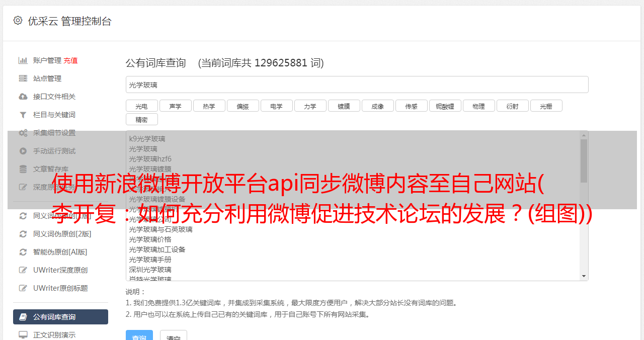
Task: Open 智能伪原创[AI版] menu item
Action: tap(60, 252)
